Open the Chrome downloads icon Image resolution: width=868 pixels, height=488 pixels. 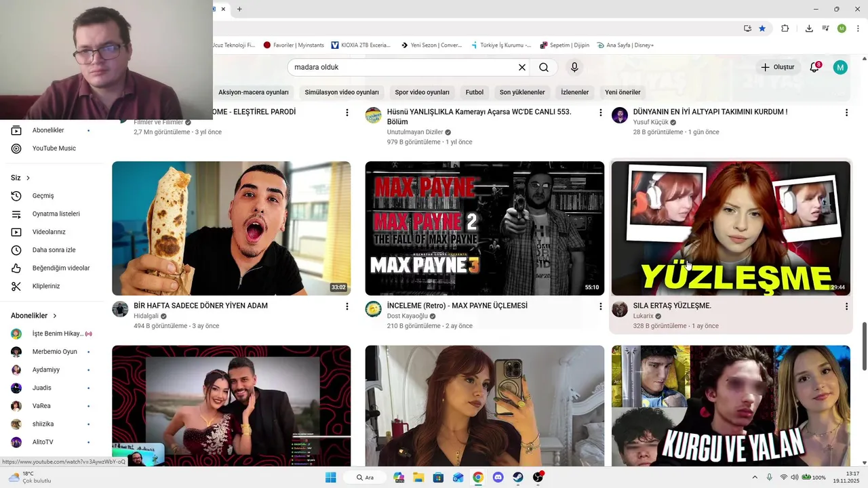pyautogui.click(x=809, y=28)
